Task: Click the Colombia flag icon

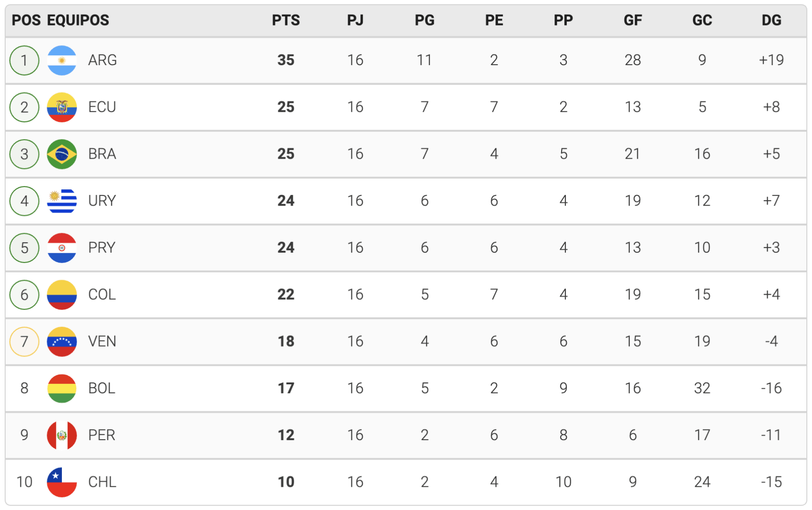Action: pos(62,295)
